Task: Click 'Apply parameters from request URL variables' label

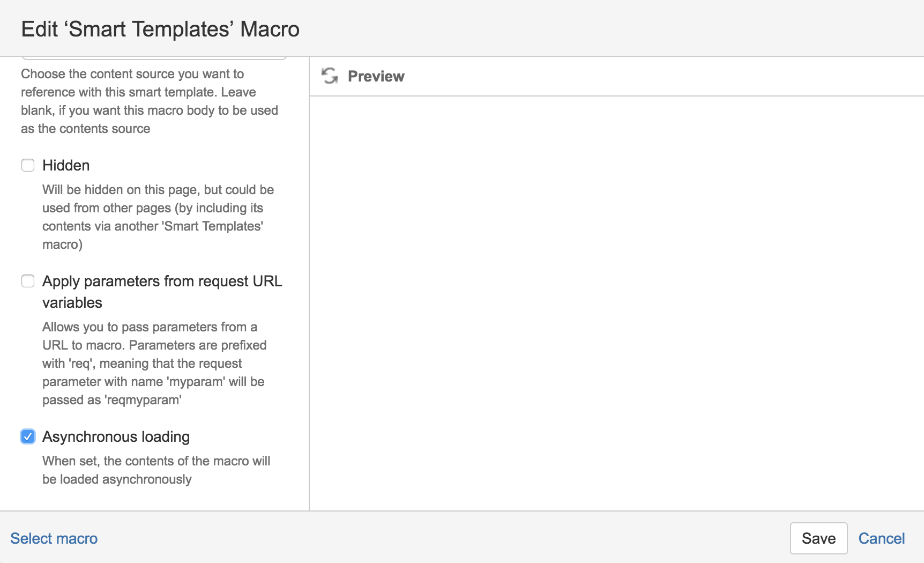Action: tap(162, 292)
